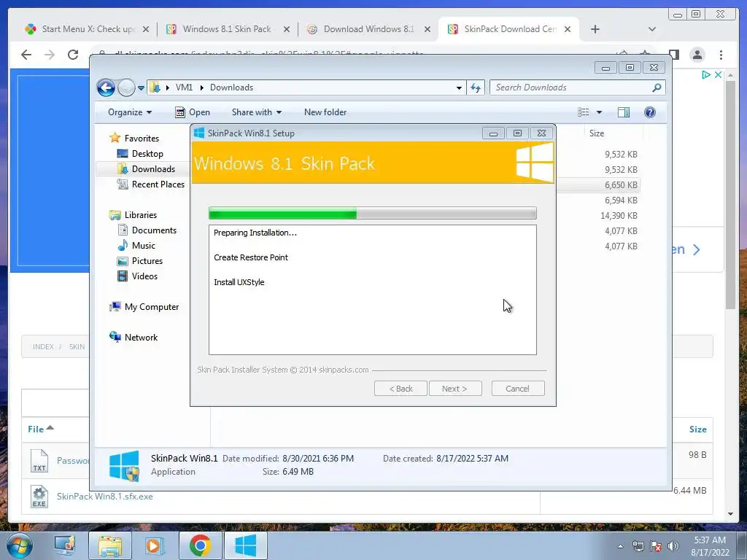Click SkinPack installer taskbar icon
Image resolution: width=747 pixels, height=560 pixels.
point(246,545)
